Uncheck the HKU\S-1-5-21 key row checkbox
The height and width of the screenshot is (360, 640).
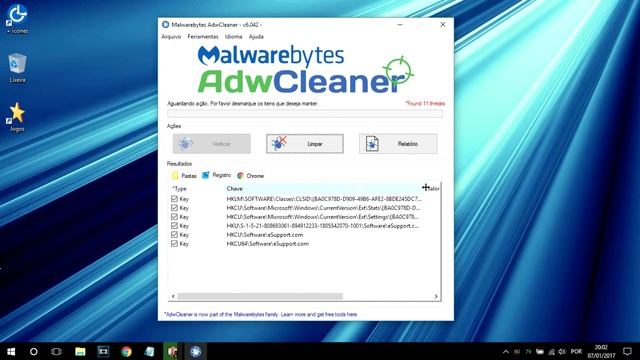(x=174, y=226)
